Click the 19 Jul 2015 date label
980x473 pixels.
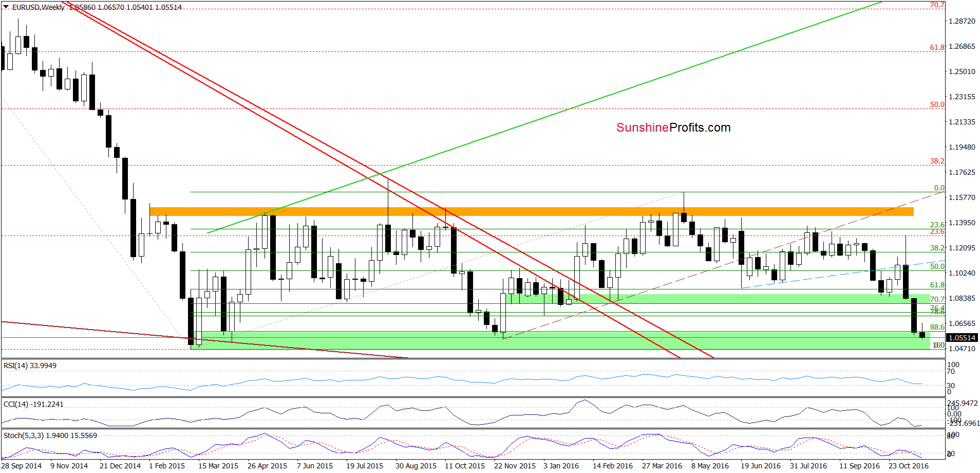(x=365, y=466)
